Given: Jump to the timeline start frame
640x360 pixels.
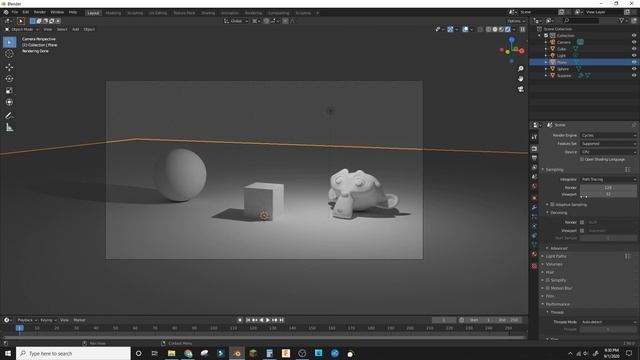Looking at the screenshot, I should pos(248,320).
